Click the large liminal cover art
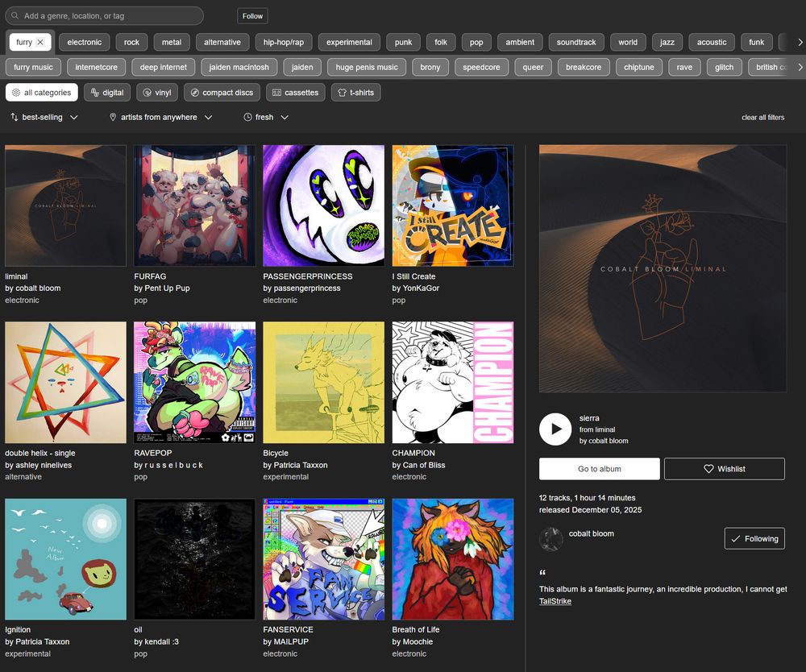The image size is (806, 672). 663,268
